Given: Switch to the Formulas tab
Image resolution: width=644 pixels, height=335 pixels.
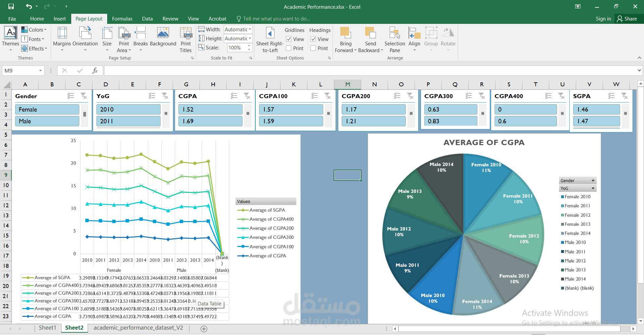Looking at the screenshot, I should 122,19.
